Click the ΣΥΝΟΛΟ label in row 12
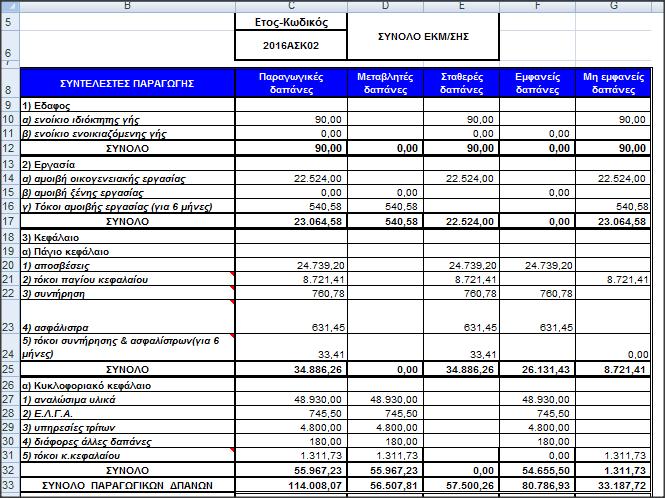 click(127, 148)
